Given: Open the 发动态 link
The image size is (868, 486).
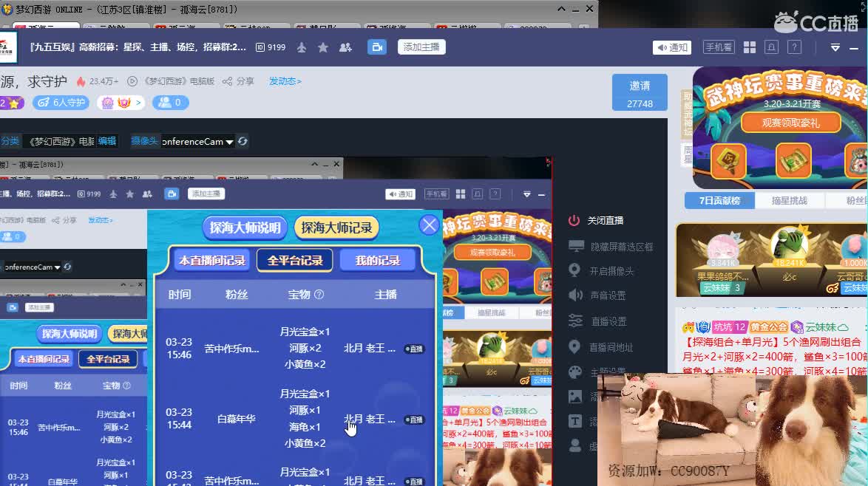Looking at the screenshot, I should (285, 81).
